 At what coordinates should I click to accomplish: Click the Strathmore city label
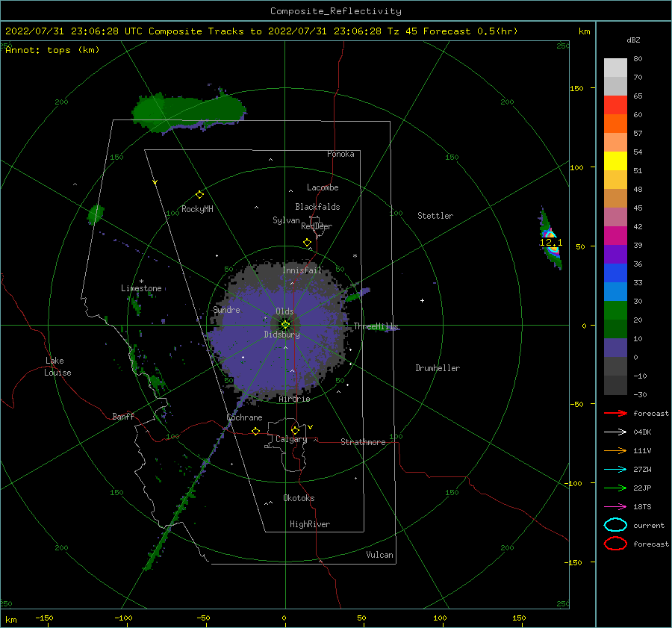tap(363, 442)
